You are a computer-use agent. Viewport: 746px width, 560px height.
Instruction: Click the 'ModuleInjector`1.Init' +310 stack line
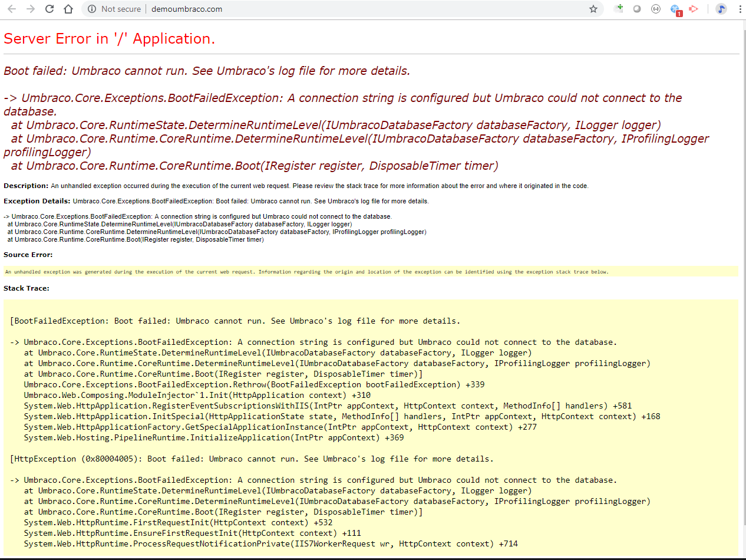[197, 395]
